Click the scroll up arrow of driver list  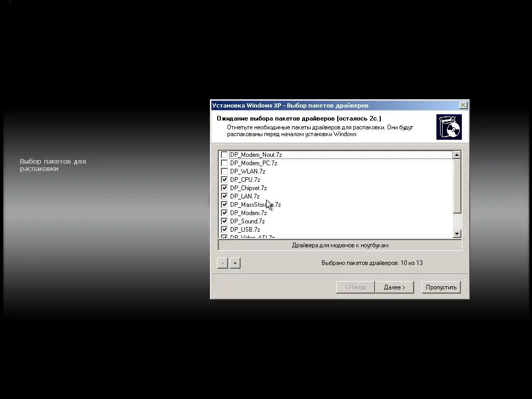point(457,155)
